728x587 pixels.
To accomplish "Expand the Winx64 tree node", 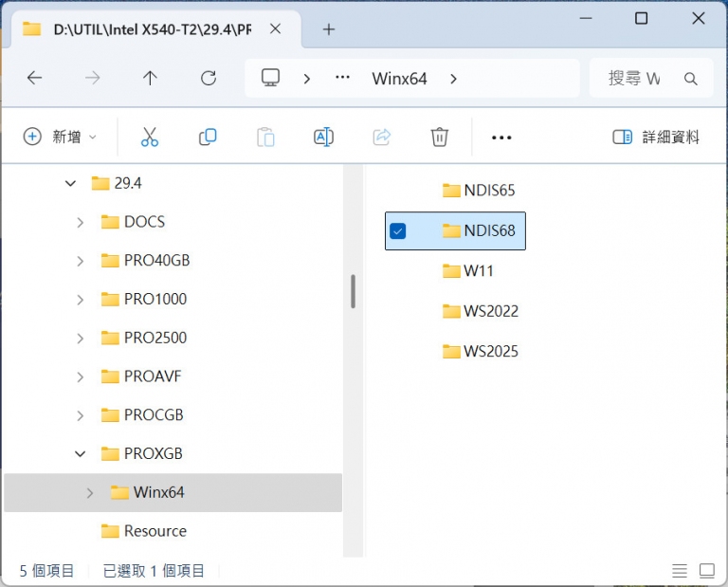I will pyautogui.click(x=90, y=493).
